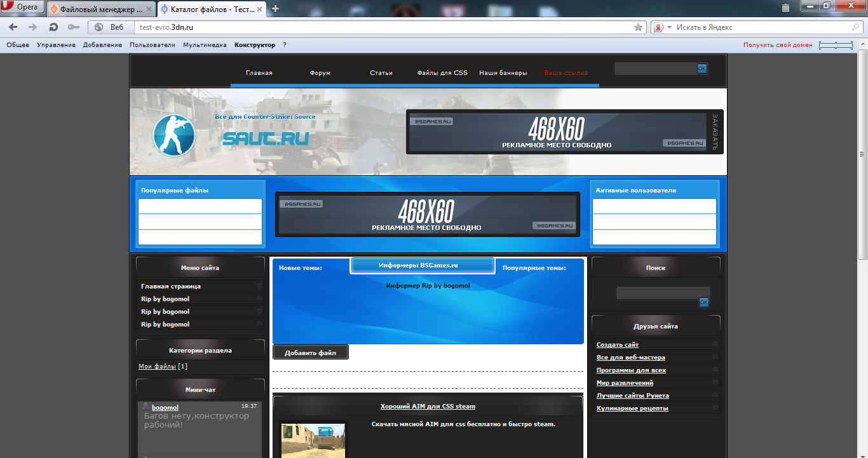Open Хороший AIM для CSS steam title
This screenshot has width=868, height=458.
pos(428,407)
